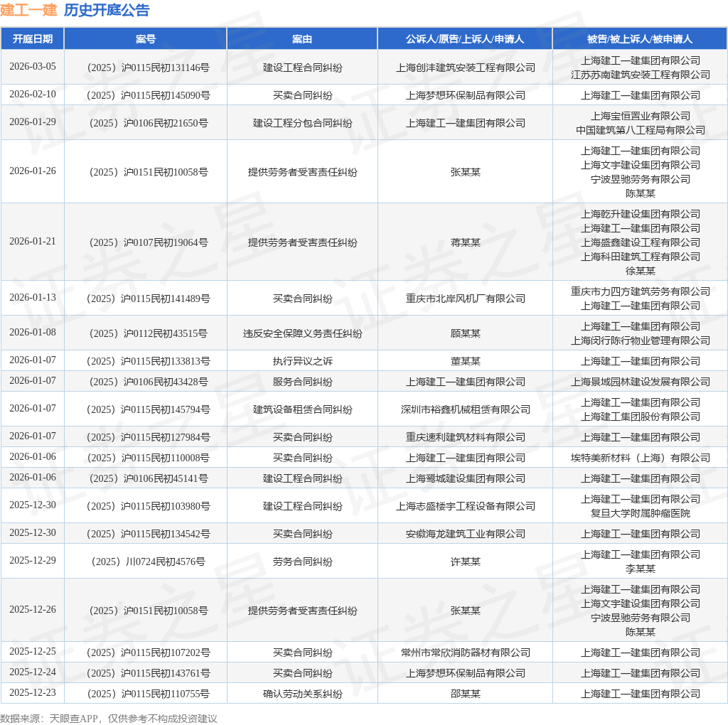
Task: Click plaintiff 董某某
Action: [465, 361]
